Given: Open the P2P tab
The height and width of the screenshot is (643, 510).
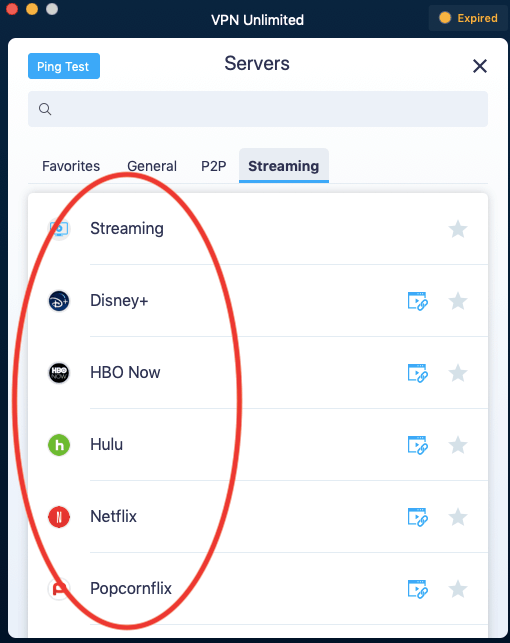Looking at the screenshot, I should 214,166.
